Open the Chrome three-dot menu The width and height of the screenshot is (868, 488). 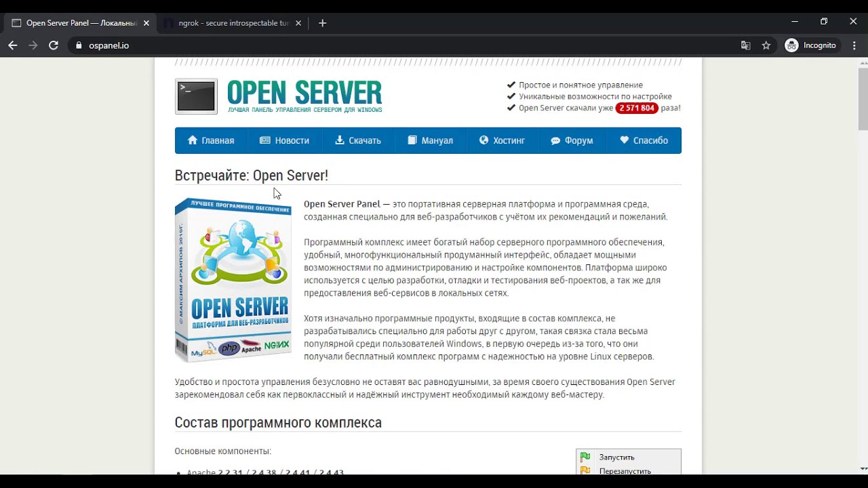(x=854, y=45)
